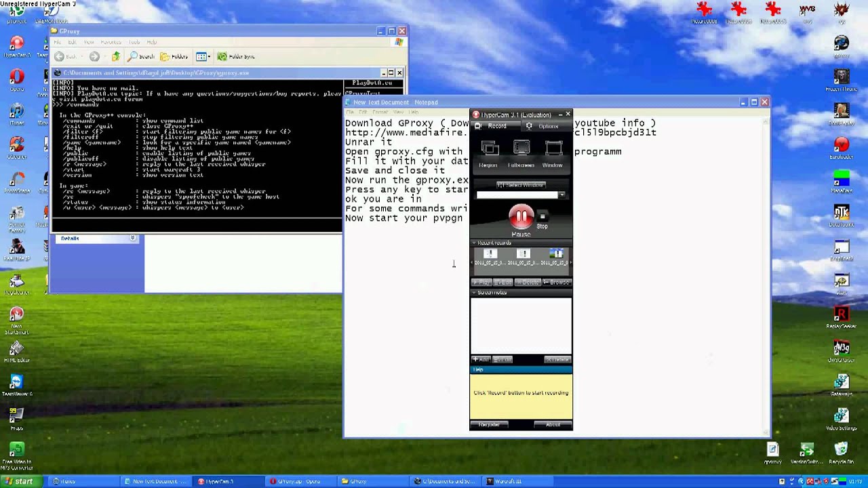The width and height of the screenshot is (868, 488).
Task: Open the Help menu in GProxy explorer
Action: click(152, 43)
